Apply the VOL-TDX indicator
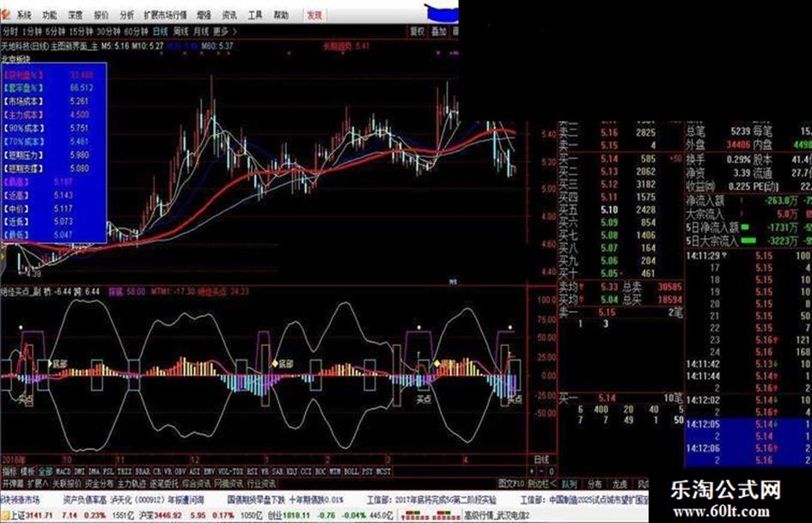The image size is (812, 523). 230,471
